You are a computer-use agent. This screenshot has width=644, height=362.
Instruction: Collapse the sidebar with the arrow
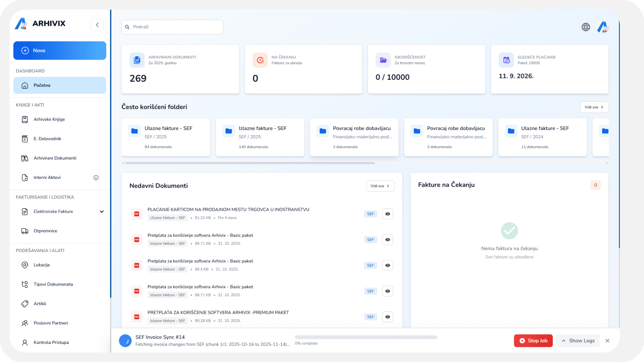coord(97,24)
